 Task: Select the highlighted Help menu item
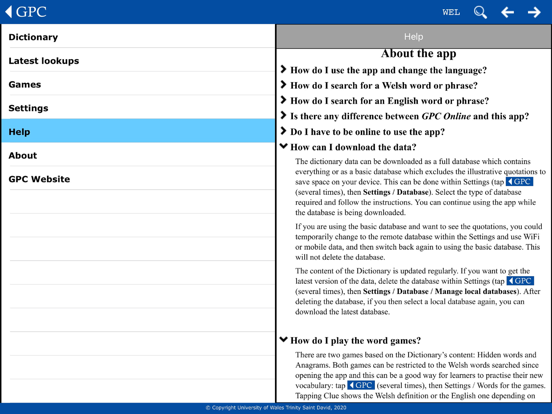pos(138,131)
